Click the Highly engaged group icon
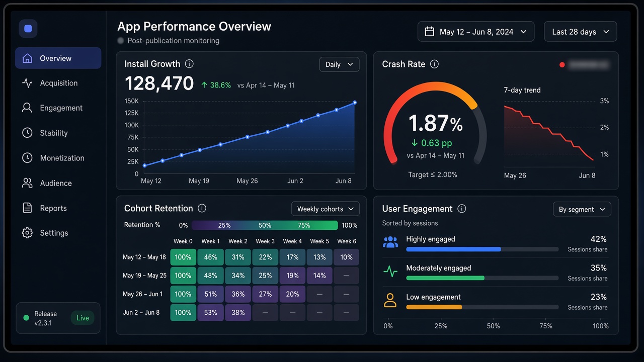This screenshot has height=362, width=644. pos(390,242)
